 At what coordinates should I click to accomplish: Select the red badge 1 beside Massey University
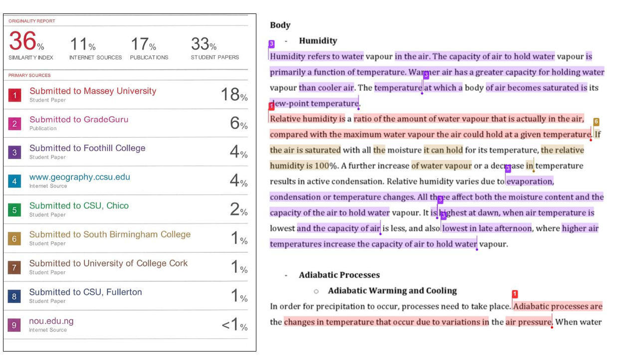coord(15,94)
